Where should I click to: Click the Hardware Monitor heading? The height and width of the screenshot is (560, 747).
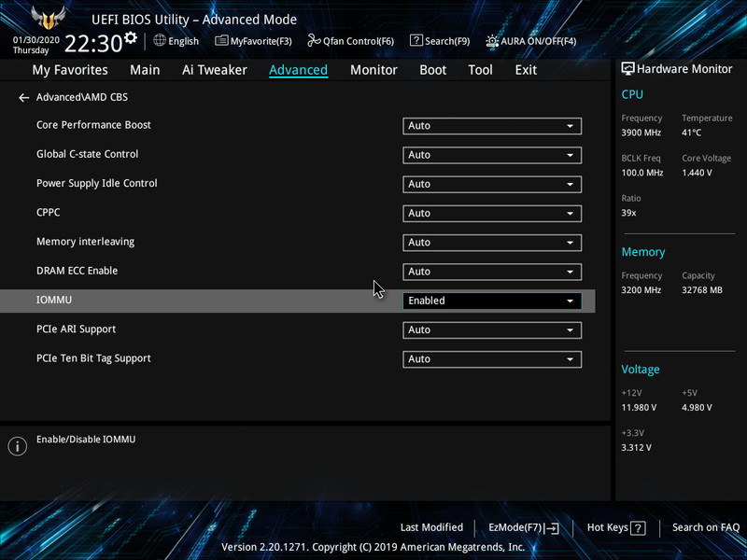[684, 69]
